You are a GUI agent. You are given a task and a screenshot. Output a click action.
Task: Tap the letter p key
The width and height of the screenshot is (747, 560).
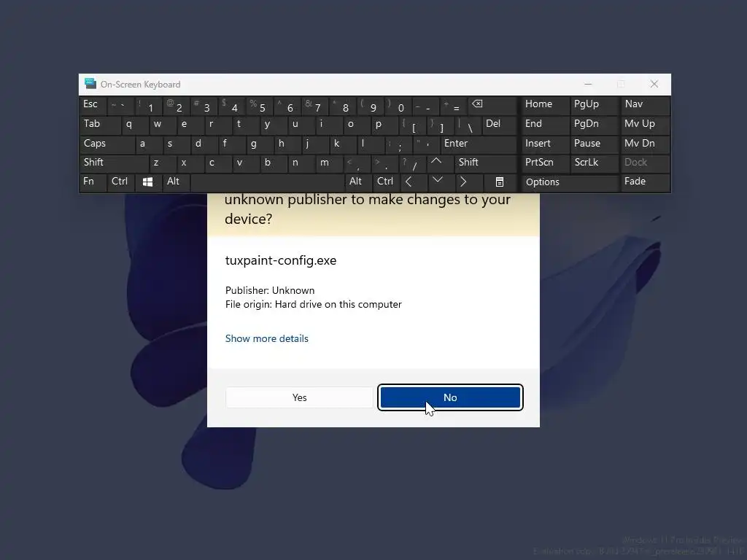[384, 125]
